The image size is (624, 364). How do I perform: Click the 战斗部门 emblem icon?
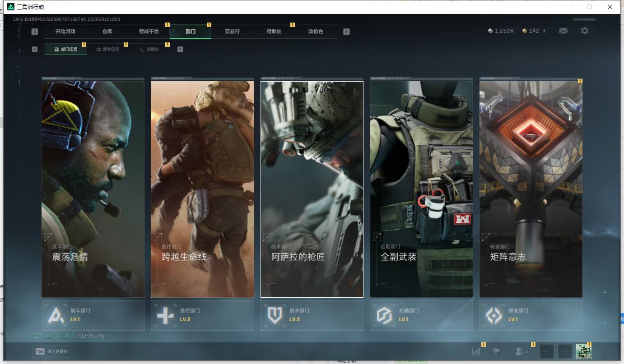[x=57, y=315]
